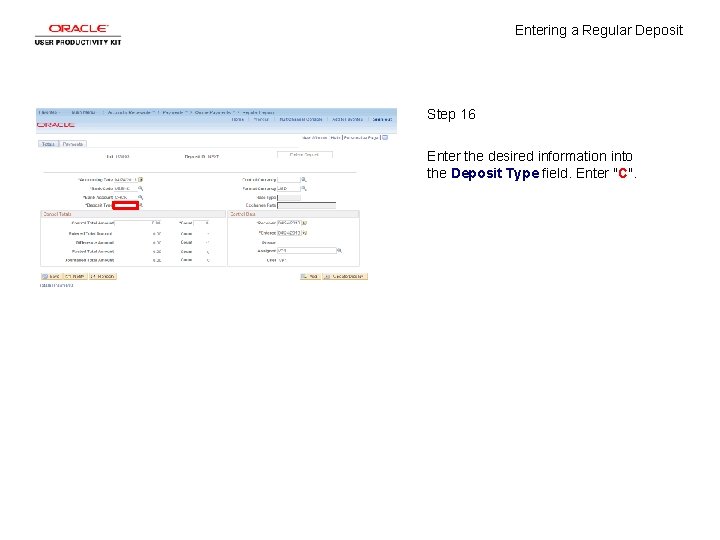Open the MultiChannel Console link
The image size is (720, 540).
(x=301, y=119)
